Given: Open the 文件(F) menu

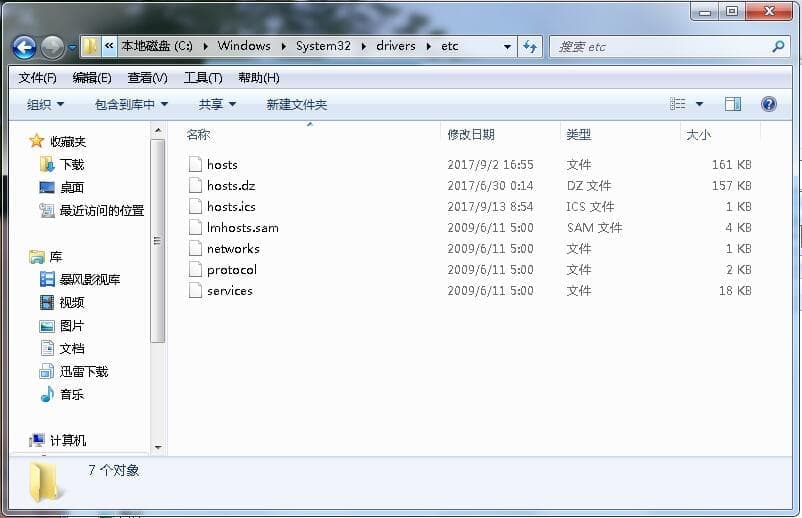Looking at the screenshot, I should (x=37, y=78).
